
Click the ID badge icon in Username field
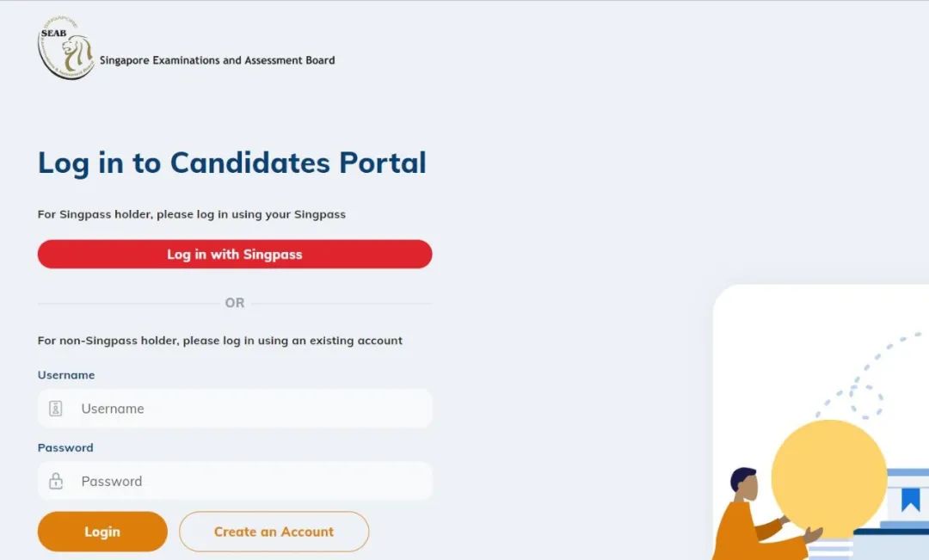pos(56,409)
